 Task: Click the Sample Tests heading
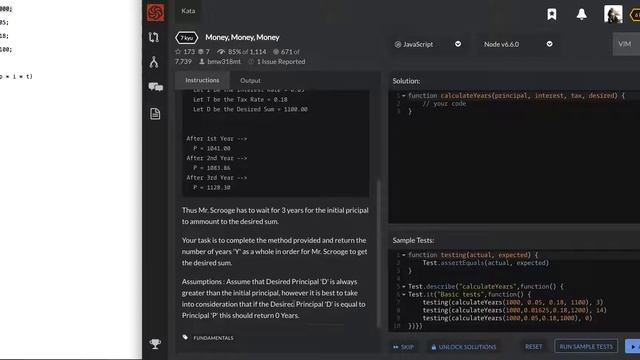point(413,240)
